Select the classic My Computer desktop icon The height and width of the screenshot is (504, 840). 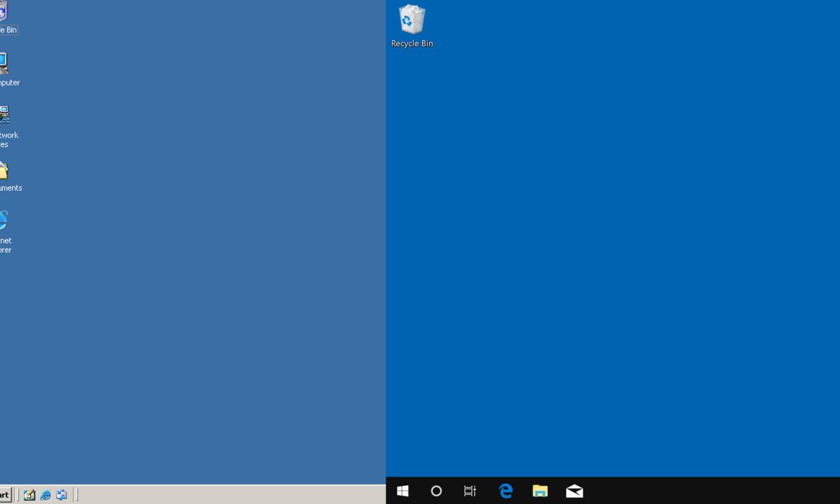(x=3, y=64)
